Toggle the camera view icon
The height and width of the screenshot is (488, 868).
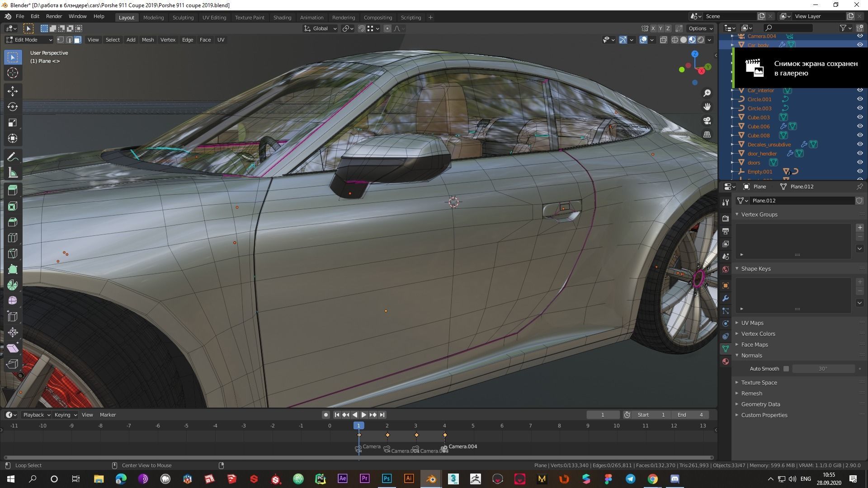pyautogui.click(x=707, y=121)
